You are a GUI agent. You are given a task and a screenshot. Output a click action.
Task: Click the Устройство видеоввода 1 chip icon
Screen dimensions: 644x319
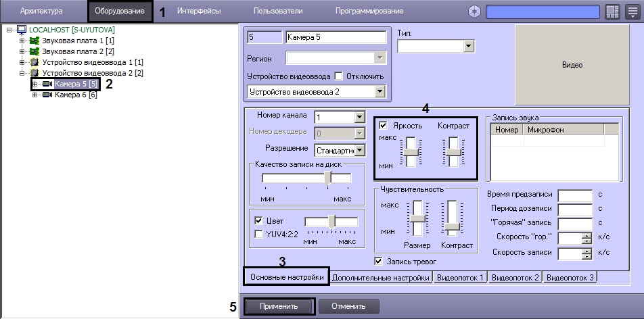34,62
